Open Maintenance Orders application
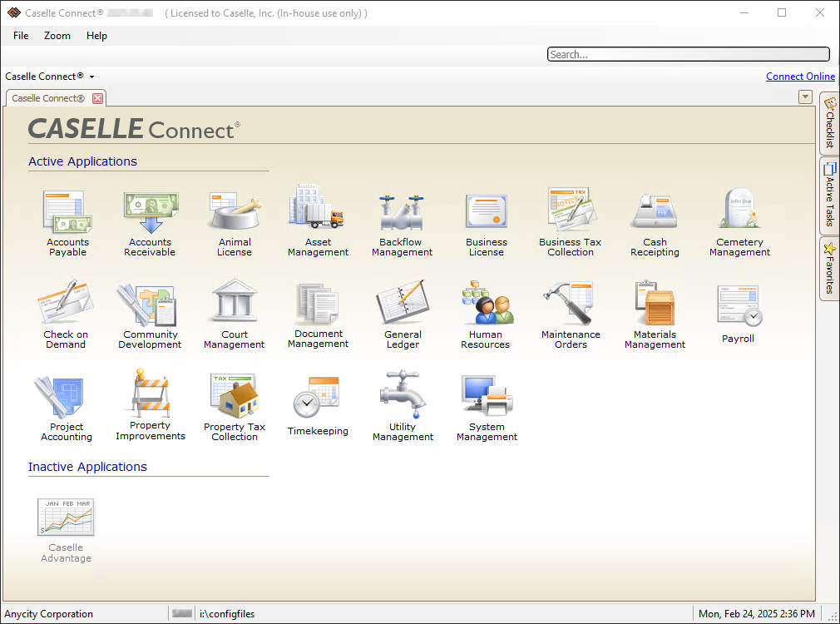The height and width of the screenshot is (624, 840). pos(571,314)
